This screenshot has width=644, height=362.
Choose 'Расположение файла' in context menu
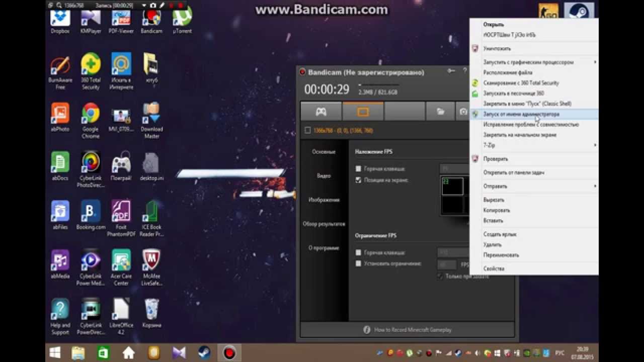(534, 72)
